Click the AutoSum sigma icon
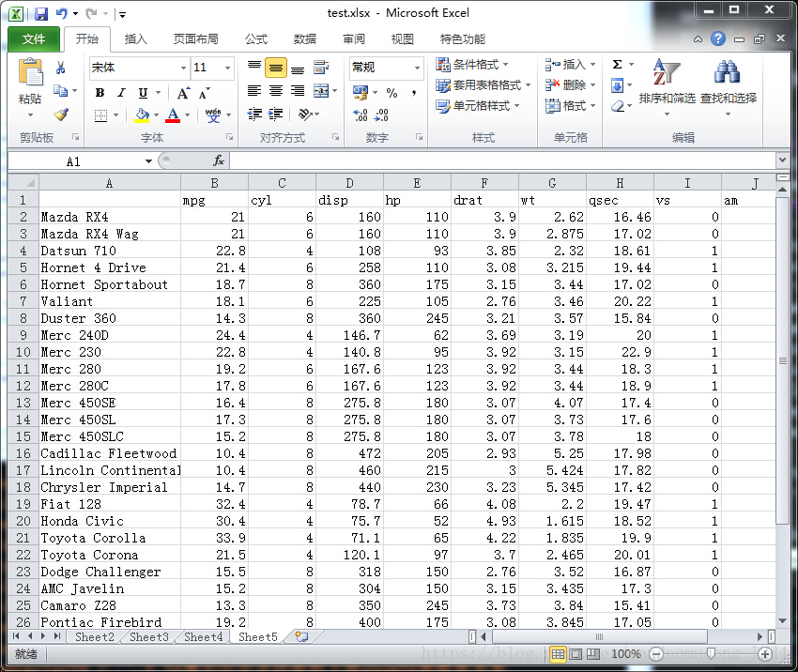This screenshot has height=672, width=798. point(618,64)
